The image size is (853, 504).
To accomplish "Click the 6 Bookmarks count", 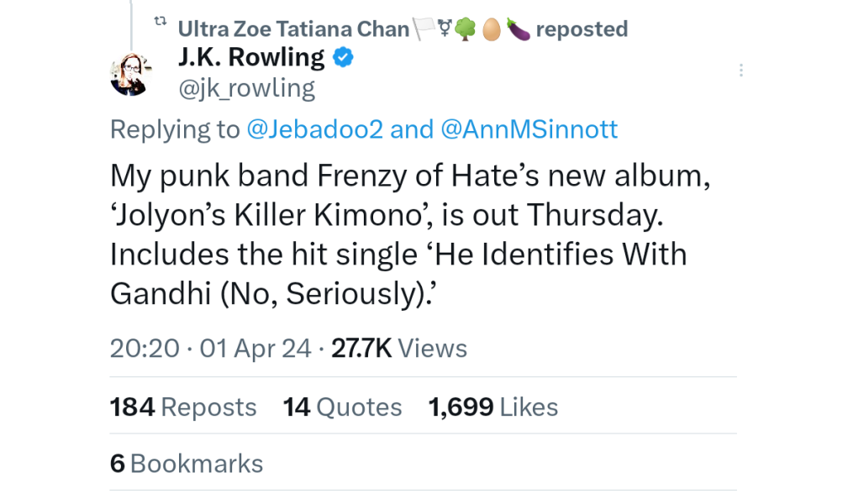I will pos(186,463).
